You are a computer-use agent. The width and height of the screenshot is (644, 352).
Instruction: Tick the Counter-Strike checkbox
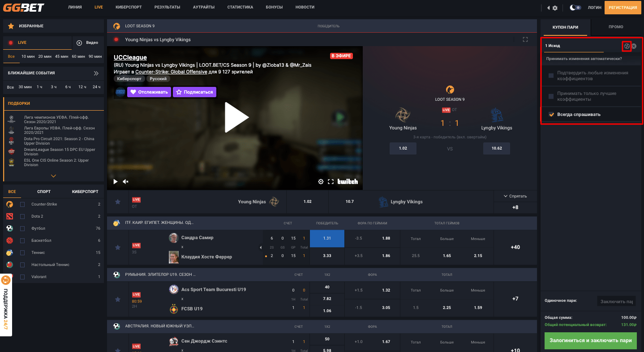[22, 204]
